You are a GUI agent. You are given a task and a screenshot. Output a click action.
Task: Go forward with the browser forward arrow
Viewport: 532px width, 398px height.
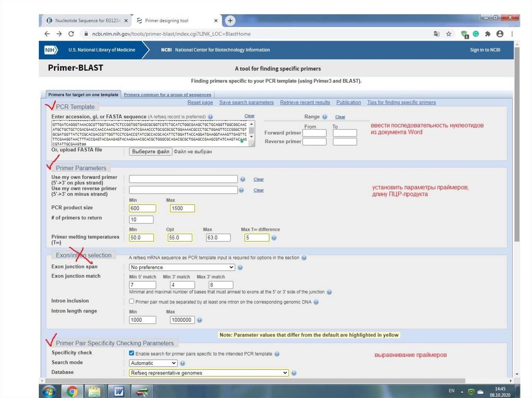(x=59, y=34)
